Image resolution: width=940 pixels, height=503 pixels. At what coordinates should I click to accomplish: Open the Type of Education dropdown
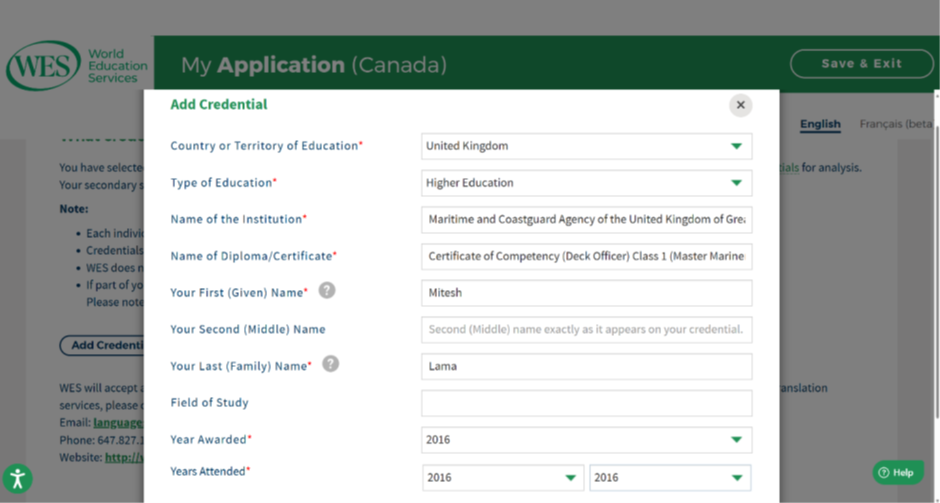pyautogui.click(x=586, y=183)
